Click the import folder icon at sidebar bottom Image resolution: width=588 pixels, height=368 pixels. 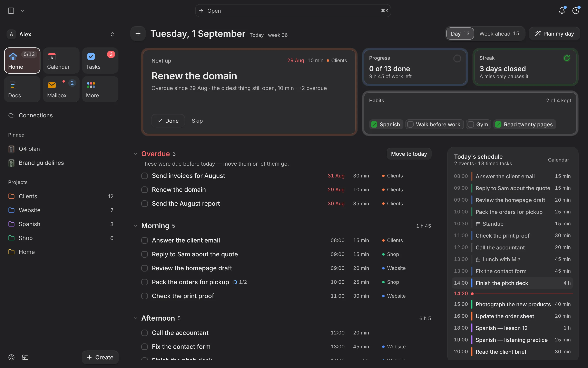[x=25, y=357]
